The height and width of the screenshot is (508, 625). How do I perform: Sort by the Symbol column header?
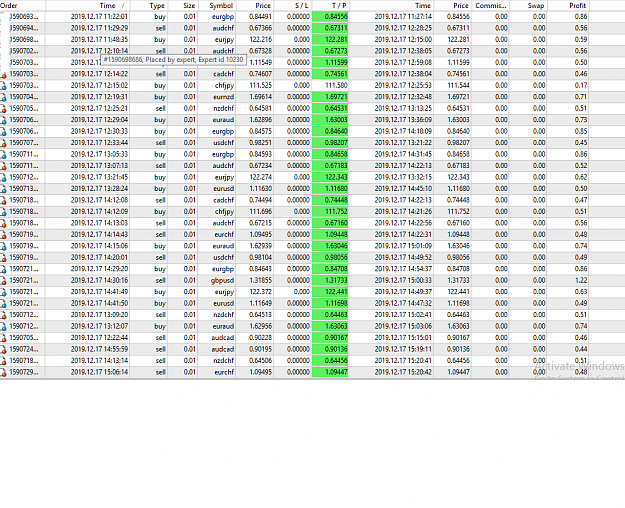(221, 6)
